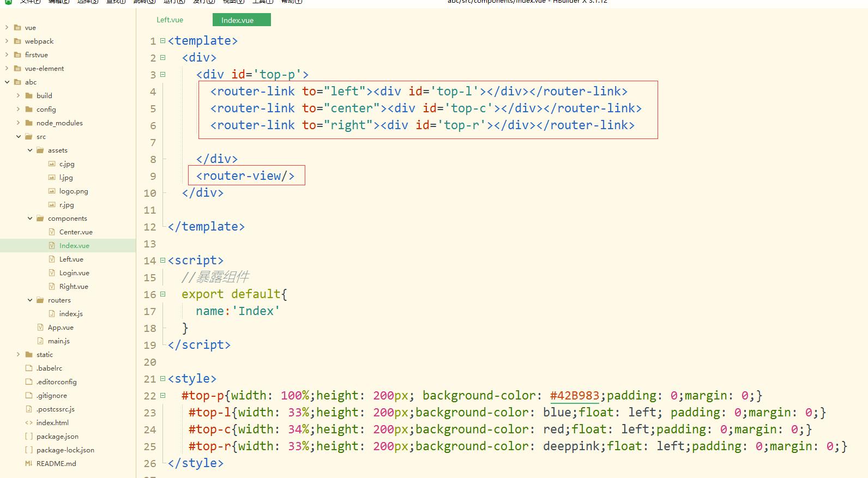Open App.vue in the src folder
The width and height of the screenshot is (868, 478).
pos(61,327)
